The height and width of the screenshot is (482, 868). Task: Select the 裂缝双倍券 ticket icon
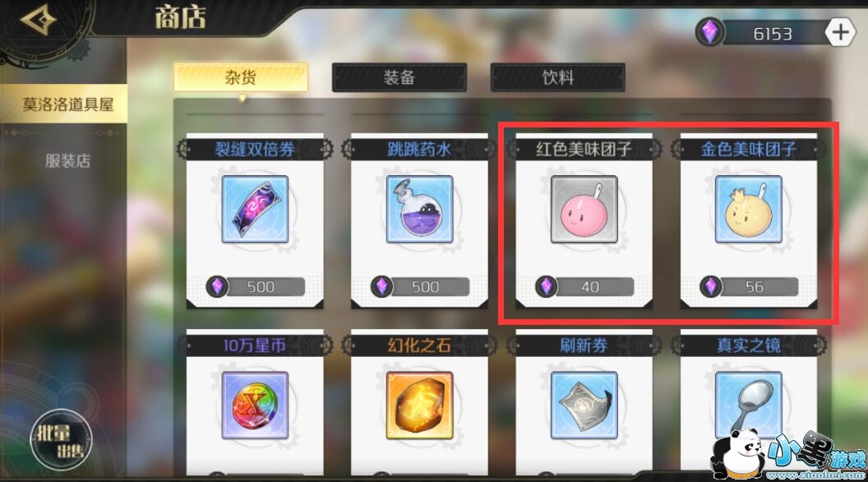coord(255,210)
